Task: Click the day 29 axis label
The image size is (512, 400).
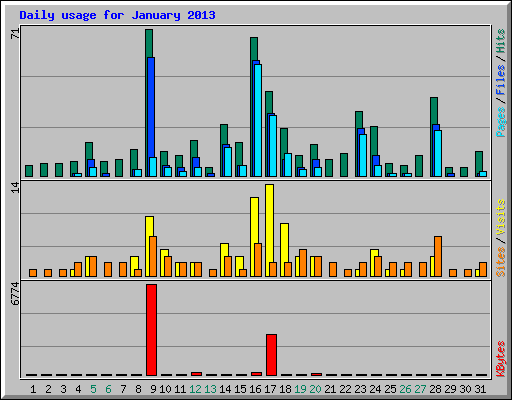Action: tap(450, 389)
